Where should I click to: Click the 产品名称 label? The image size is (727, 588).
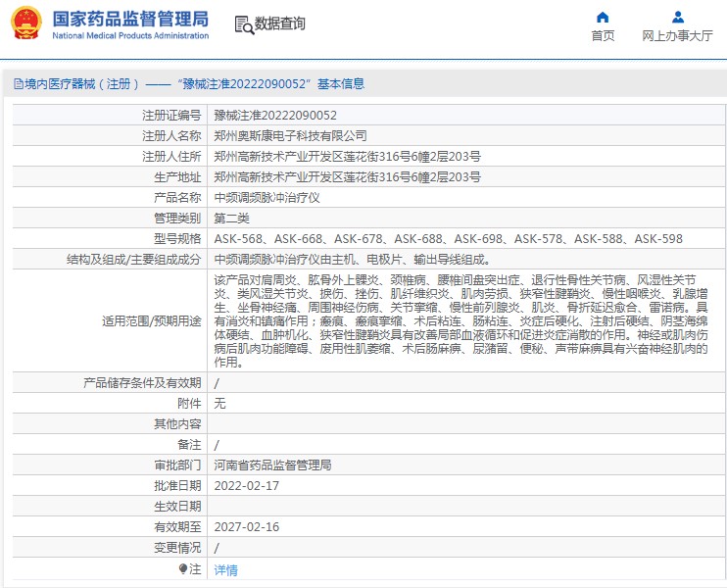point(177,198)
